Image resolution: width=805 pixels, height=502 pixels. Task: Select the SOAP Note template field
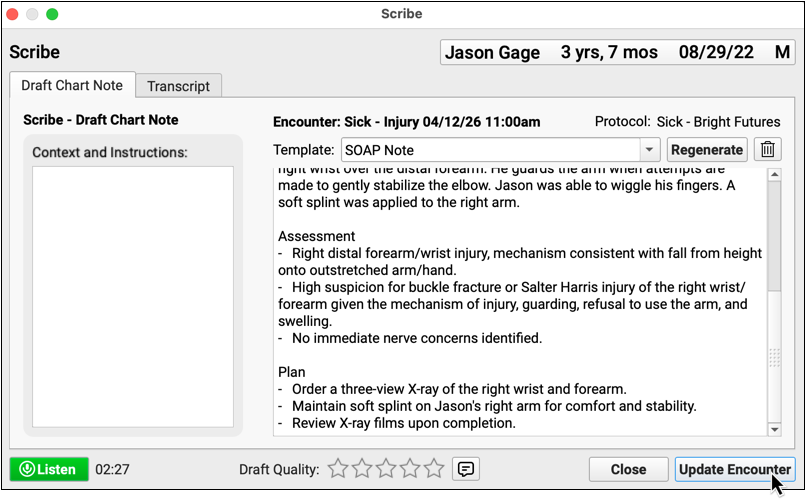490,150
